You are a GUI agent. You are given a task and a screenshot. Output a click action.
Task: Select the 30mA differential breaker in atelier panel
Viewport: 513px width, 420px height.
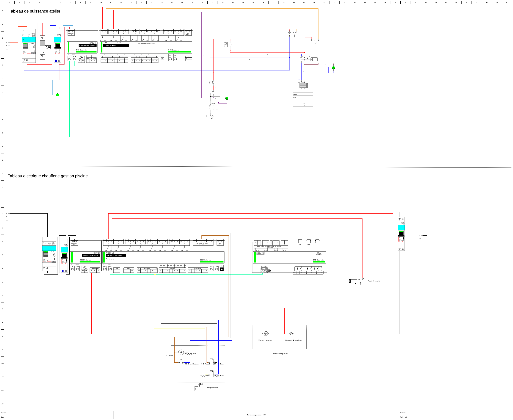(x=29, y=46)
